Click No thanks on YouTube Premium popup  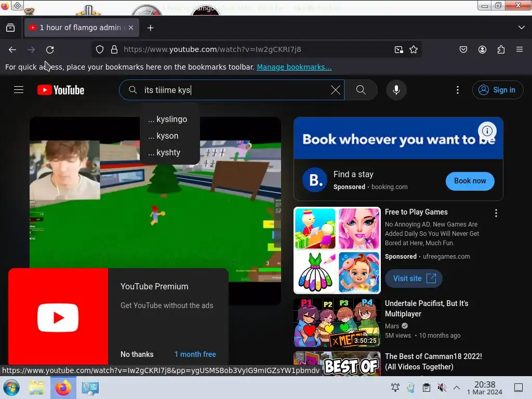click(137, 354)
